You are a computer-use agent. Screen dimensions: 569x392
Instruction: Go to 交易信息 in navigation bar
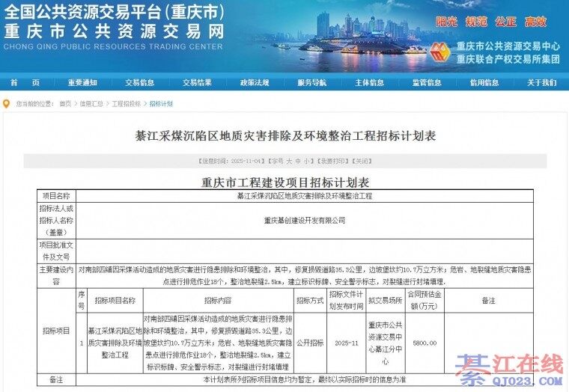(139, 82)
